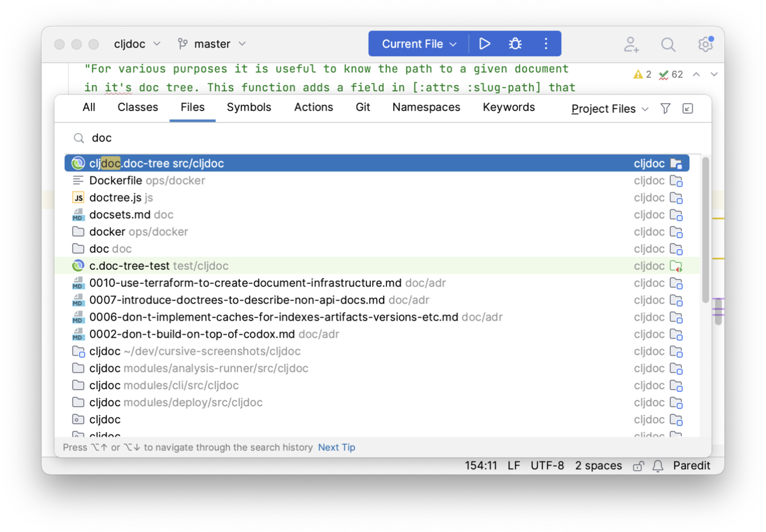Click the folder icon beside docker ops/docker
766x532 pixels.
[x=78, y=232]
